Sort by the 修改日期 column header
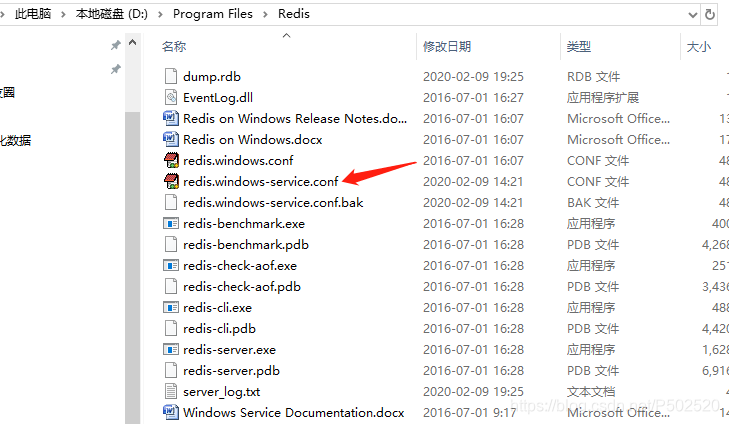This screenshot has height=424, width=729. (447, 46)
